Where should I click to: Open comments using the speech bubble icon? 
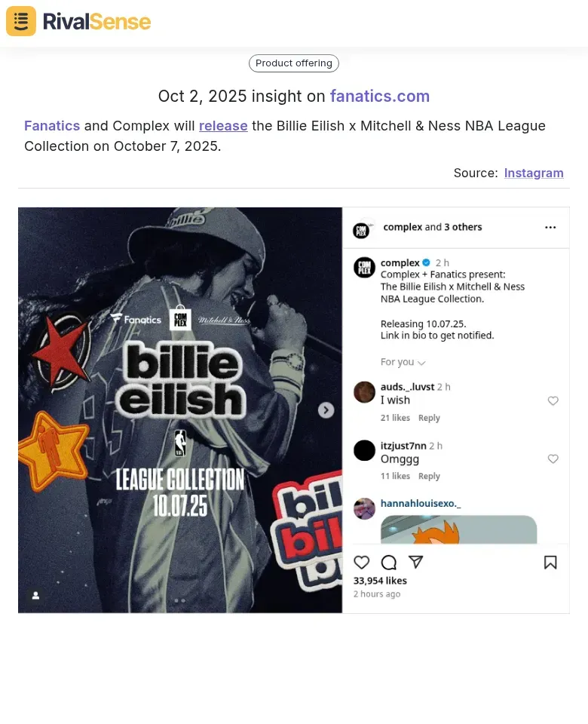(x=389, y=562)
